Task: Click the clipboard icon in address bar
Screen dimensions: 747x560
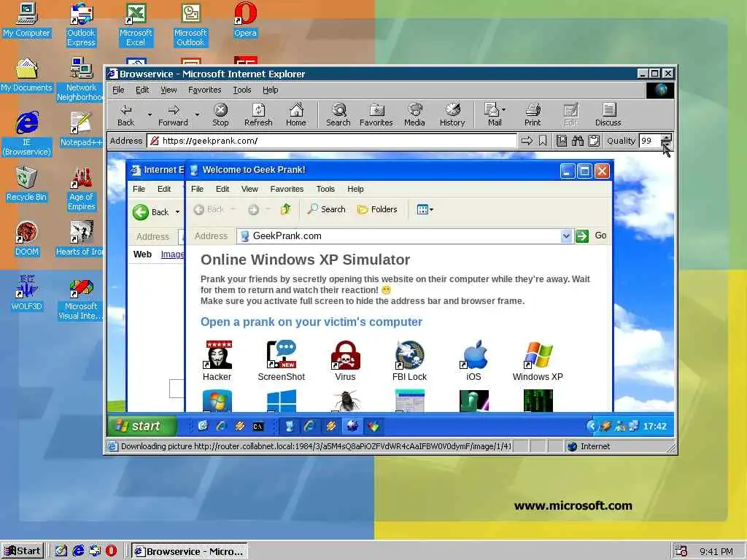Action: tap(594, 141)
